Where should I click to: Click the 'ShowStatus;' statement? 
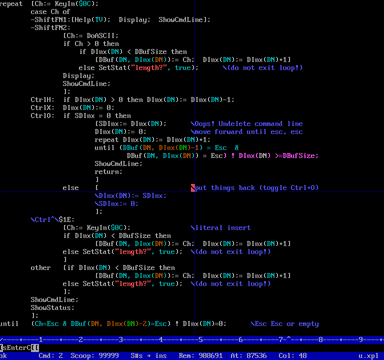(52, 308)
